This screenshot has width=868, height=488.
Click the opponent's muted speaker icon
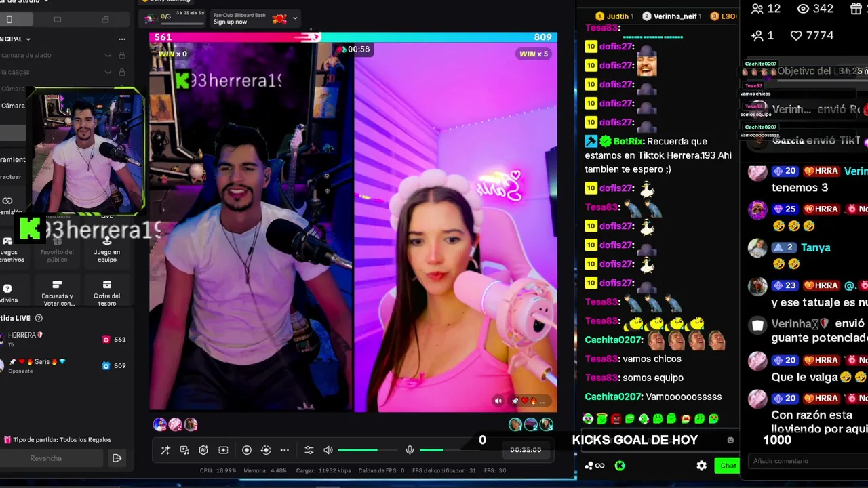[498, 401]
